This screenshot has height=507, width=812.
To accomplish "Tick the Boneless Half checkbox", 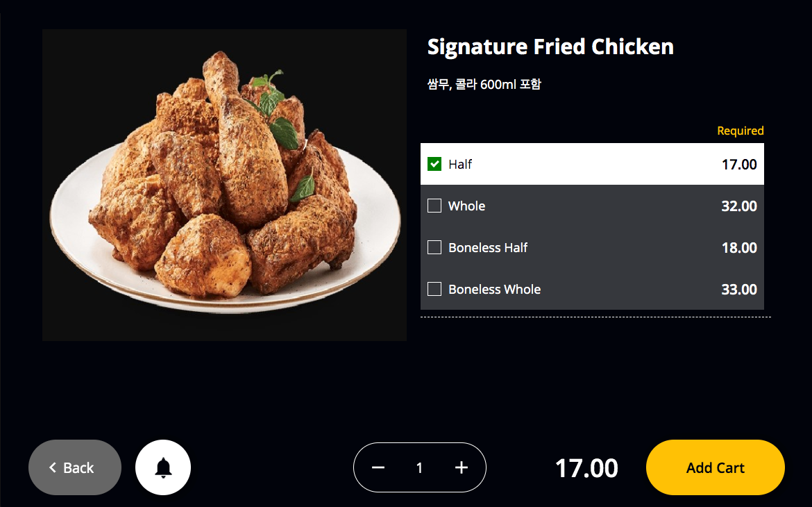I will (x=434, y=247).
